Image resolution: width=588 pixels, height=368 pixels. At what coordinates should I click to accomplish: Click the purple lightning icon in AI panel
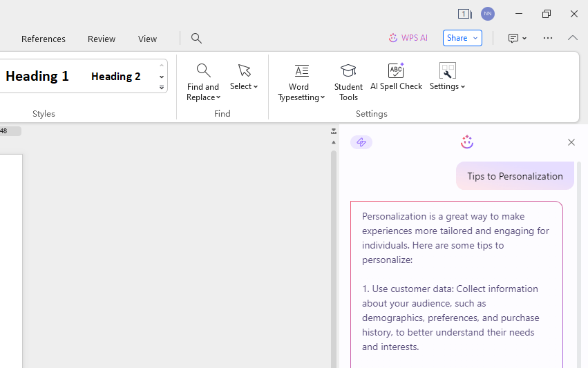pos(361,142)
